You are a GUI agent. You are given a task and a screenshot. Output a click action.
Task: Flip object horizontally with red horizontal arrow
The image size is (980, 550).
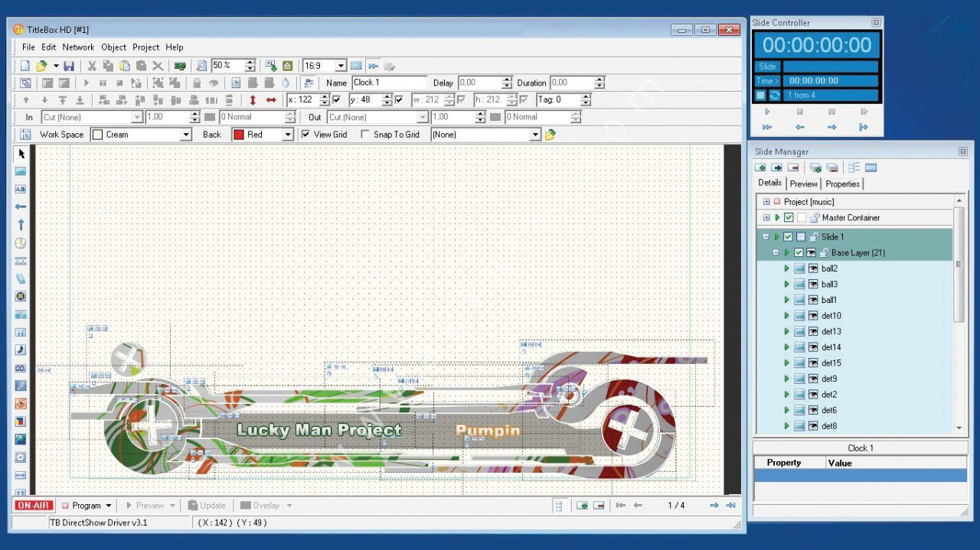point(271,100)
